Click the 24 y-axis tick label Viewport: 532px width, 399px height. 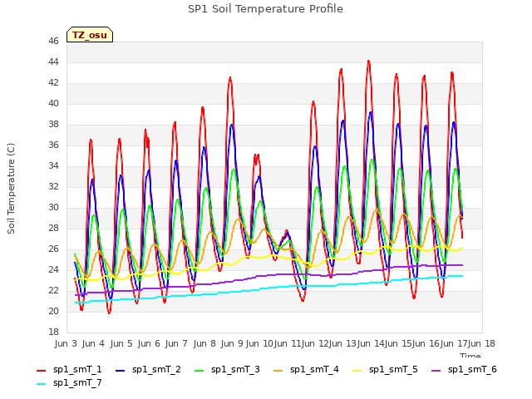(x=53, y=269)
